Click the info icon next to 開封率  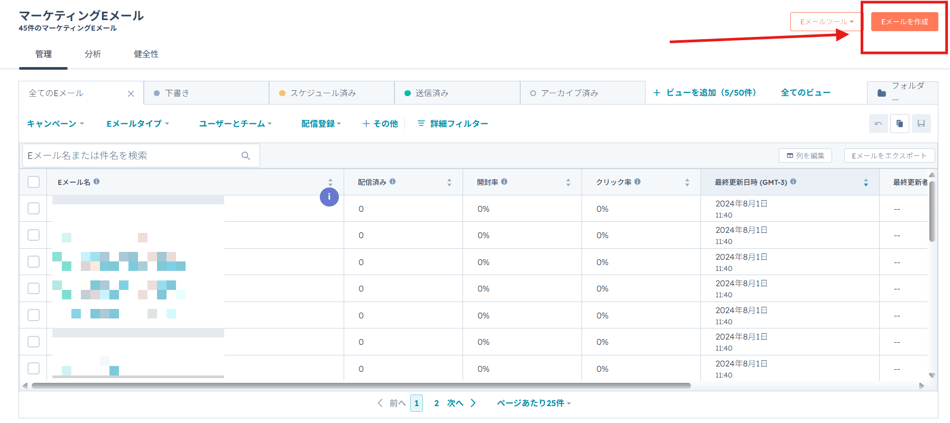click(504, 182)
